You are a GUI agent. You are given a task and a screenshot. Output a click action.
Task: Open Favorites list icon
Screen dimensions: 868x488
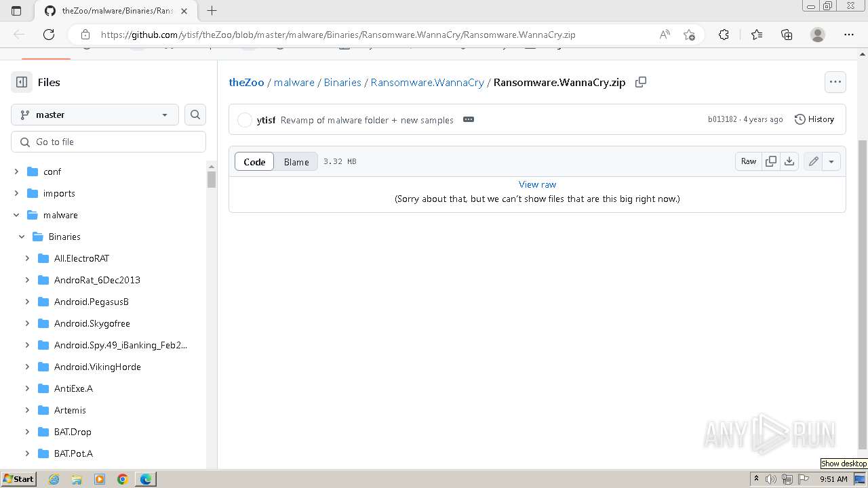click(x=757, y=35)
